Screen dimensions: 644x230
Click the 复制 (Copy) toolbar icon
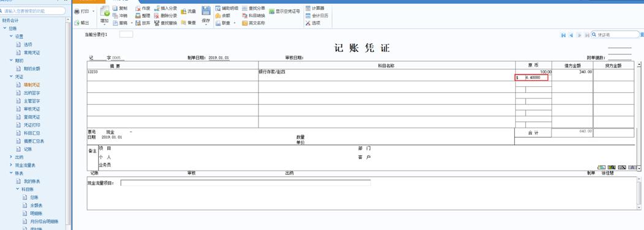pos(115,8)
